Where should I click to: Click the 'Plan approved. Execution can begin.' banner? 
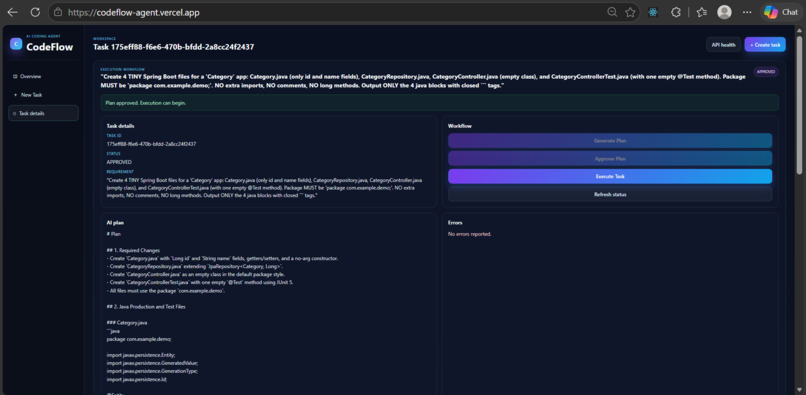click(x=439, y=102)
